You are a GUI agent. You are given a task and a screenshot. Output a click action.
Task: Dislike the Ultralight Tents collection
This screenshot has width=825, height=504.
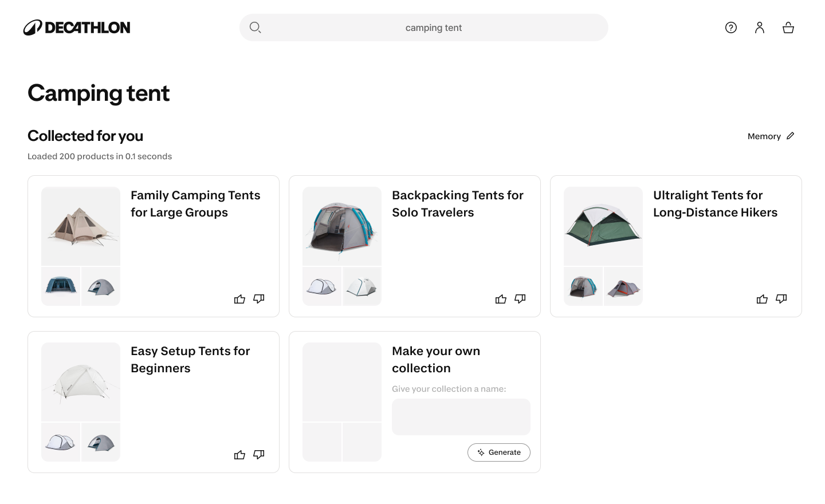tap(781, 299)
